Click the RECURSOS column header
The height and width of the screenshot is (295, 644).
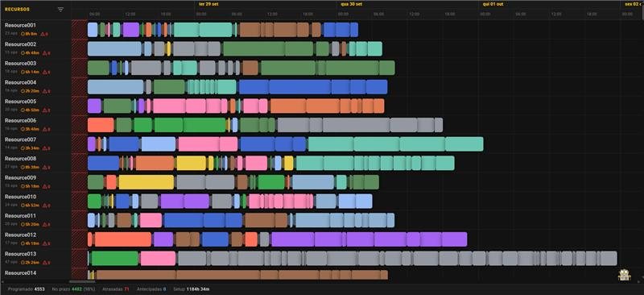tap(17, 10)
